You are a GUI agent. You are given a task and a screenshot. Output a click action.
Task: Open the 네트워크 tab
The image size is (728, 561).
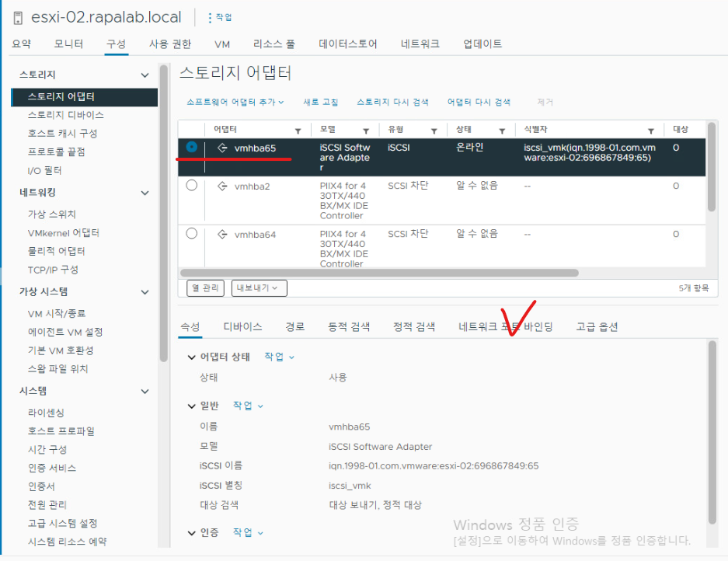pyautogui.click(x=420, y=44)
